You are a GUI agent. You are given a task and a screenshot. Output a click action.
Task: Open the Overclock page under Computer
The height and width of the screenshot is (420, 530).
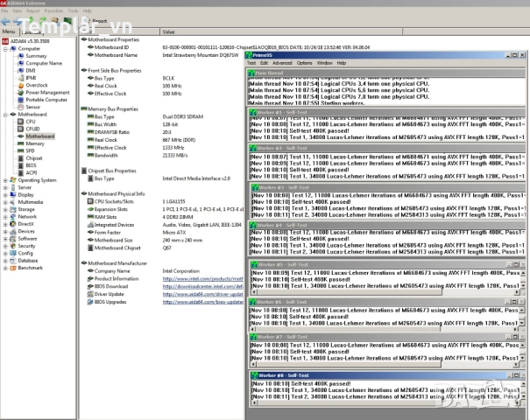coord(36,85)
